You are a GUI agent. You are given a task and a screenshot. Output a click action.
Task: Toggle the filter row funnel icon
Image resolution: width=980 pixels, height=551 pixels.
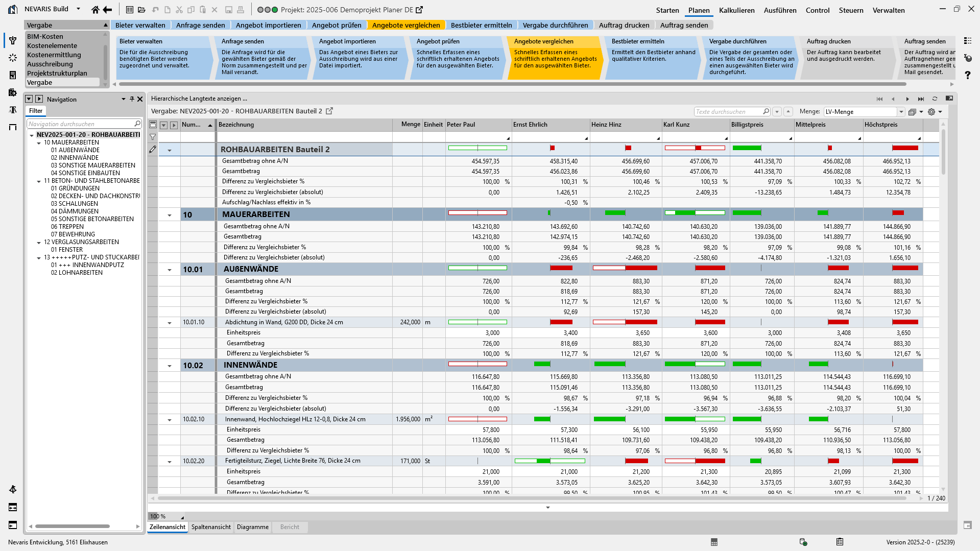pyautogui.click(x=153, y=137)
